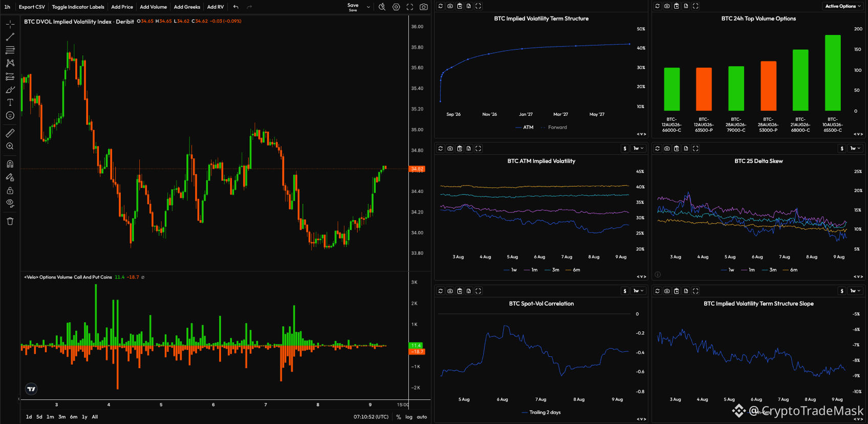Toggle 6m series in ATM Implied Volatility legend
This screenshot has height=424, width=868.
(x=573, y=270)
